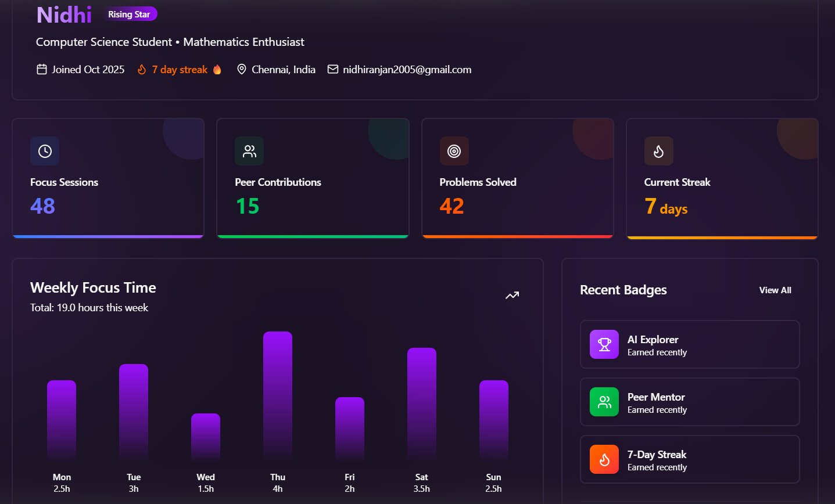
Task: Click the clock icon in Focus Sessions card
Action: 45,151
